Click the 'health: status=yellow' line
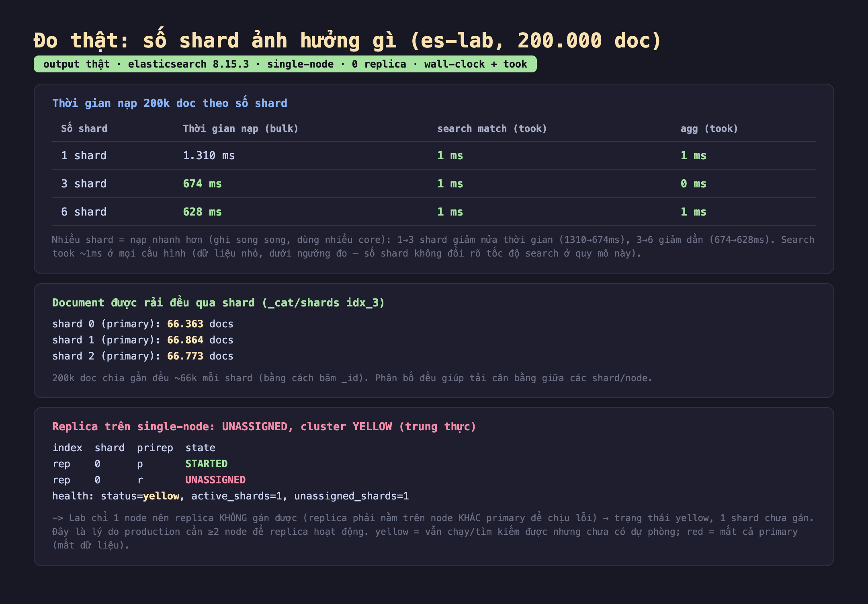The height and width of the screenshot is (604, 868). point(231,496)
